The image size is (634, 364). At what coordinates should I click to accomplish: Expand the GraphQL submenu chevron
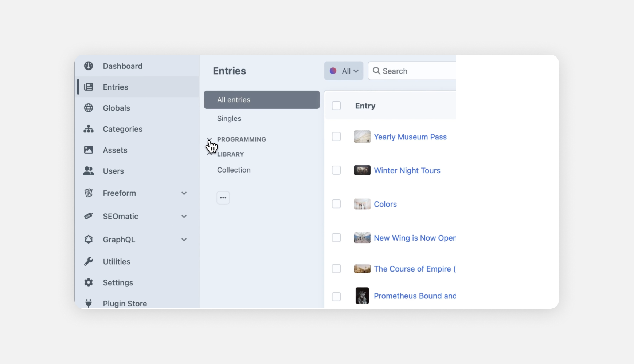[x=184, y=240]
